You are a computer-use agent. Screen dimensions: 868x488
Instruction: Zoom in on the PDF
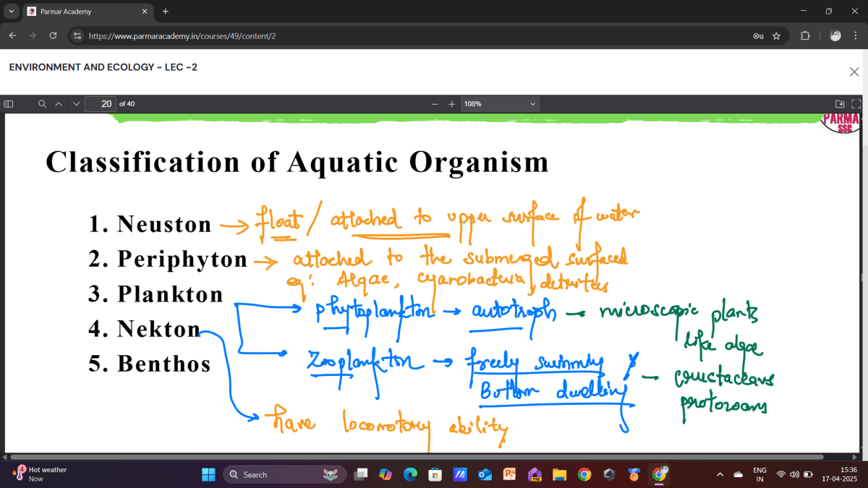pyautogui.click(x=452, y=104)
